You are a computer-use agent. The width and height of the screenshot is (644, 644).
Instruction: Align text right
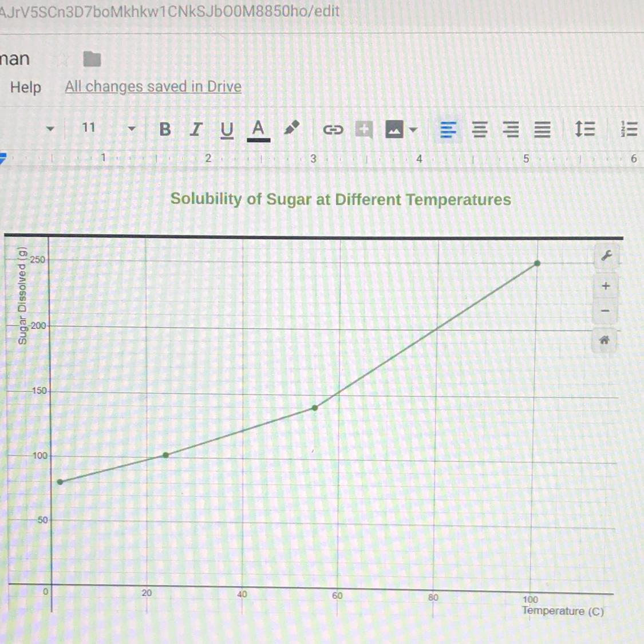pyautogui.click(x=511, y=130)
